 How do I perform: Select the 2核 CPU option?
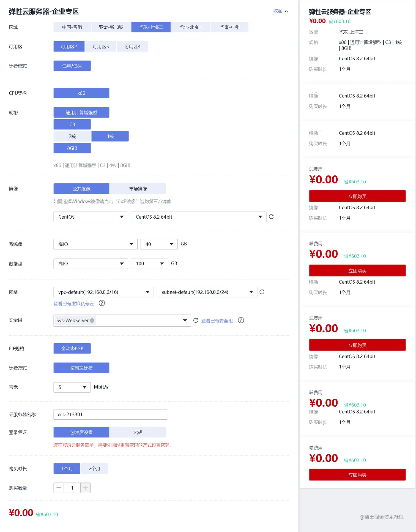coord(72,136)
